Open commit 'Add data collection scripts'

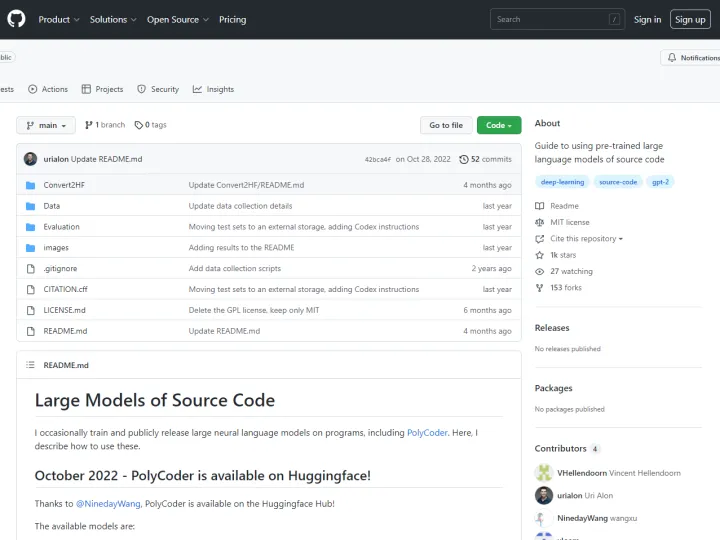pyautogui.click(x=235, y=269)
